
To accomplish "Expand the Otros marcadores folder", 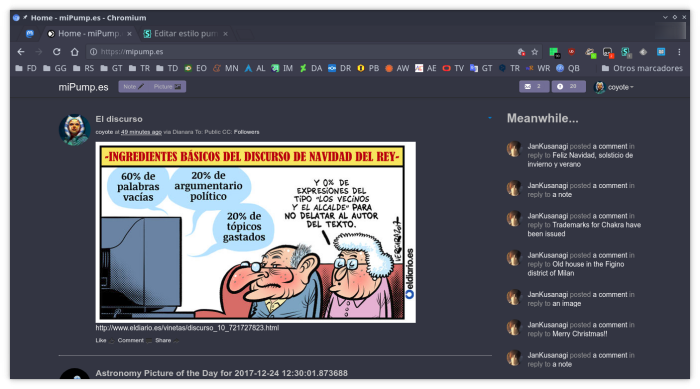I will [x=642, y=68].
